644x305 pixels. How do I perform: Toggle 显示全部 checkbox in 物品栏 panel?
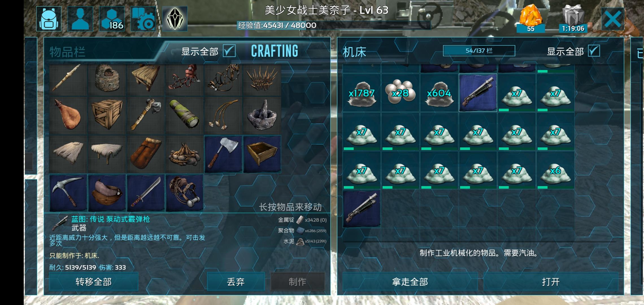(x=229, y=51)
